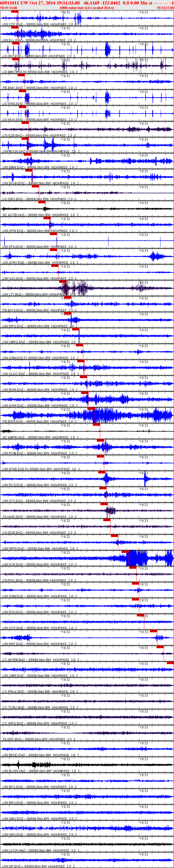This screenshot has width=174, height=868.
Task: Select the UW BRO EHZ station label
Action: (40, 803)
